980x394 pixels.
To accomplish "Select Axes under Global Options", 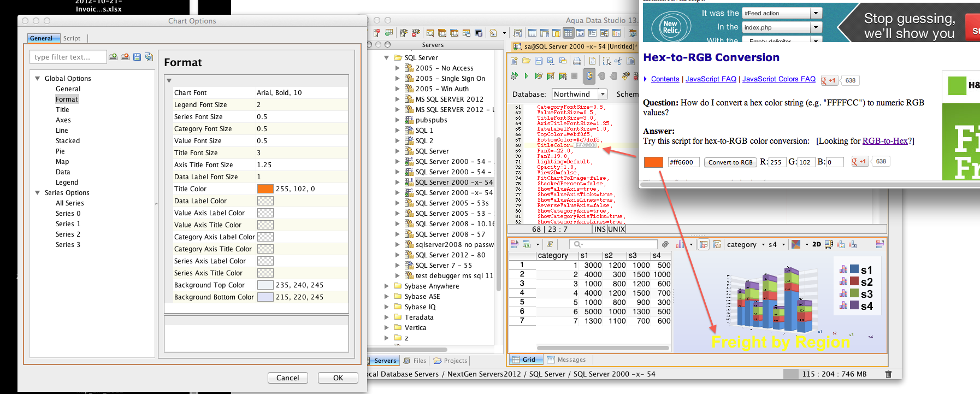I will pos(63,120).
